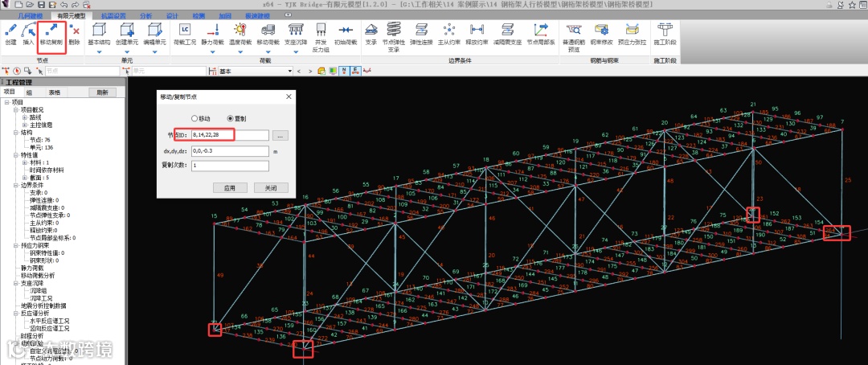This screenshot has height=365, width=868.
Task: Click the undo arrow icon
Action: (x=63, y=5)
